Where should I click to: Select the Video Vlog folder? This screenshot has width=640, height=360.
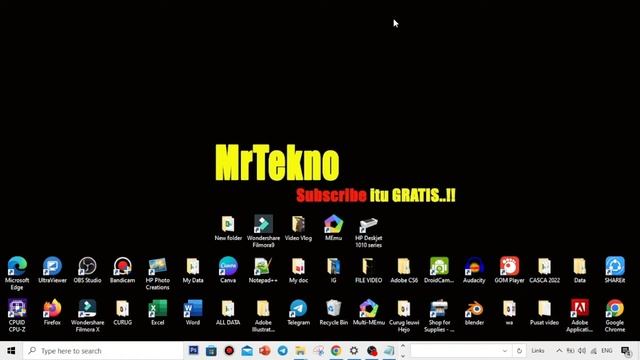298,228
